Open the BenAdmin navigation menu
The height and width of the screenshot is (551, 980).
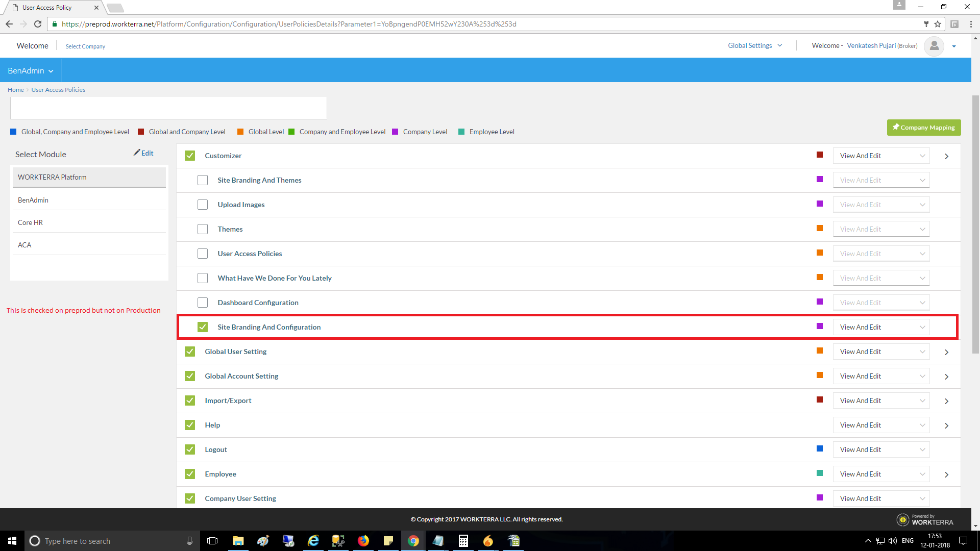click(x=31, y=71)
